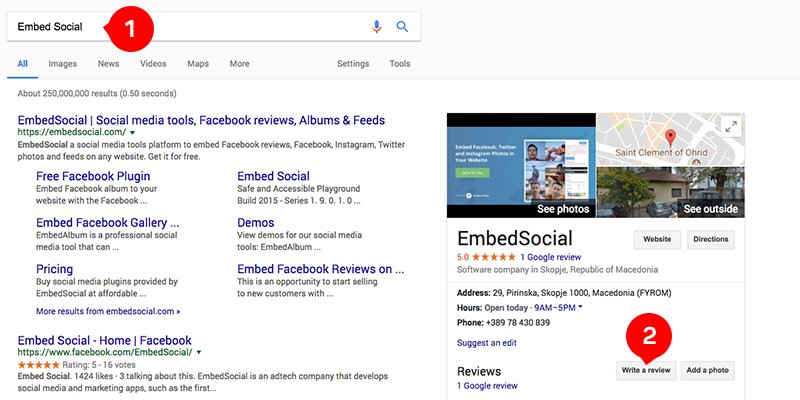Open the Free Facebook Plugin sitelink
The image size is (800, 400).
93,176
